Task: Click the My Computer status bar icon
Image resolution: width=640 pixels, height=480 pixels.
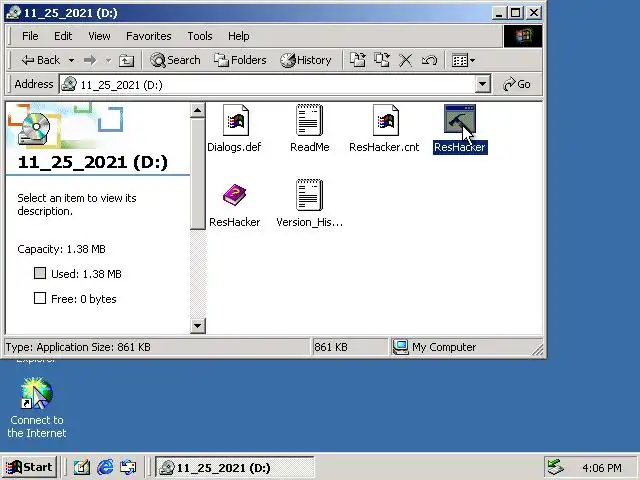Action: click(x=400, y=347)
